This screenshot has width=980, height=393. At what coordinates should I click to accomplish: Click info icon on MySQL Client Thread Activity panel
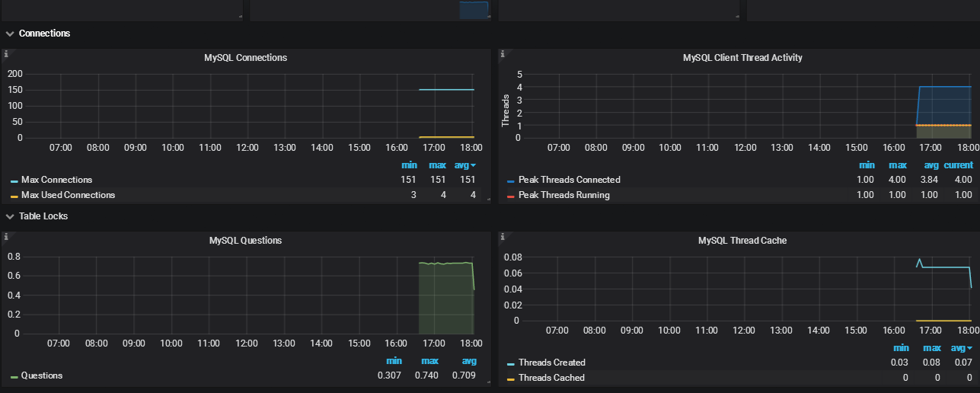[503, 54]
